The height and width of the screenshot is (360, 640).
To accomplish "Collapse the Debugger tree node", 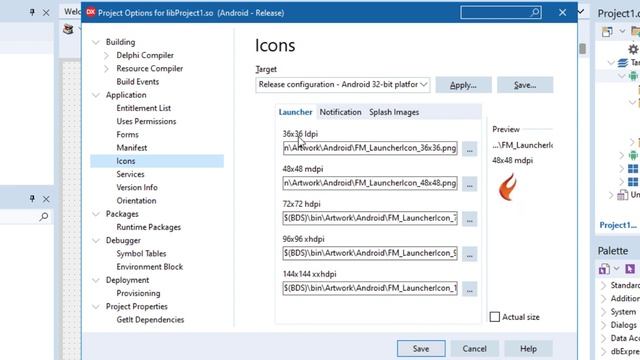I will point(96,240).
